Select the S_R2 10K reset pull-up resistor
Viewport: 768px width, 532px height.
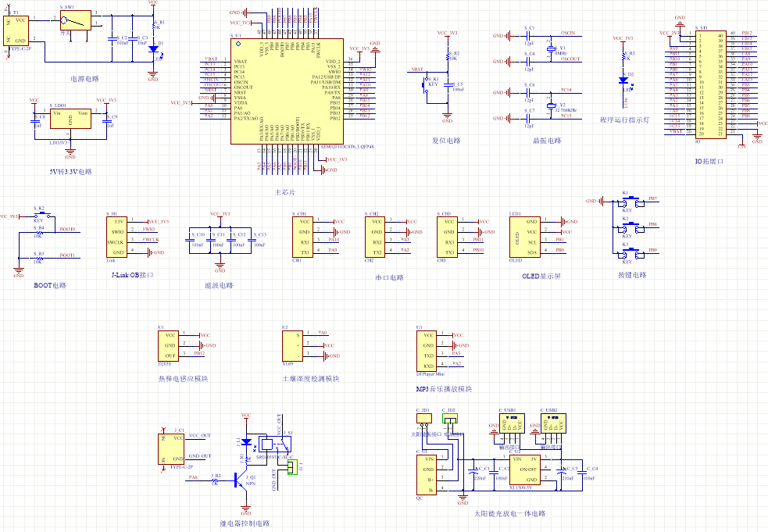pyautogui.click(x=448, y=57)
